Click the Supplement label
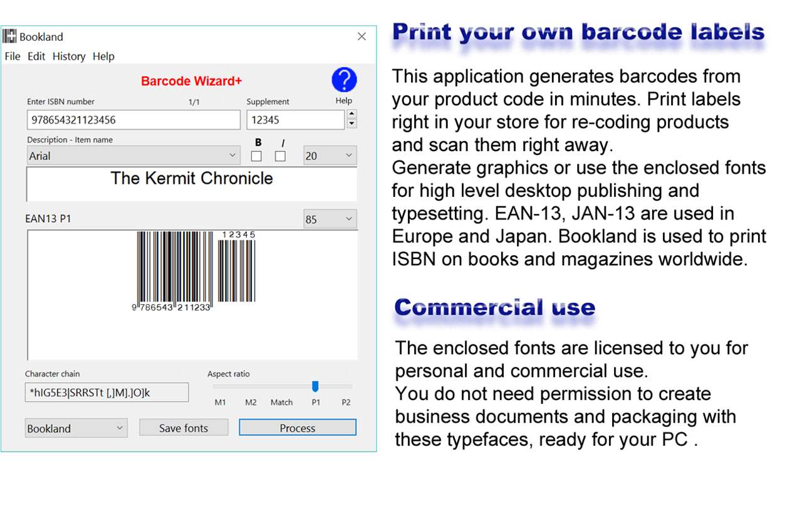The height and width of the screenshot is (508, 812). (x=268, y=102)
